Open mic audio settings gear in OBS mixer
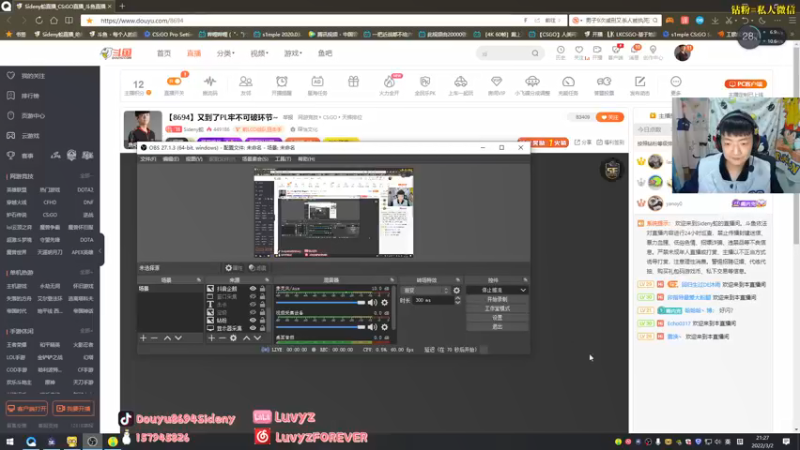800x450 pixels. (x=385, y=303)
